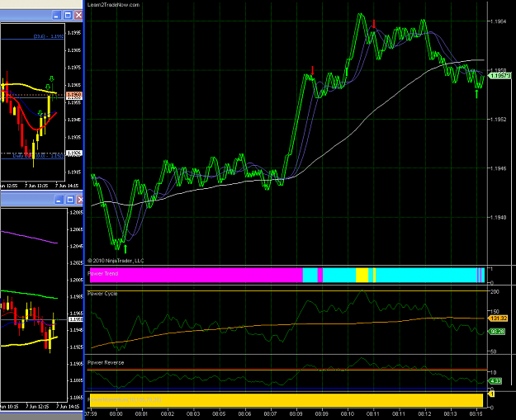The width and height of the screenshot is (516, 420).
Task: Click the 08:07 time axis label
Action: click(x=270, y=413)
